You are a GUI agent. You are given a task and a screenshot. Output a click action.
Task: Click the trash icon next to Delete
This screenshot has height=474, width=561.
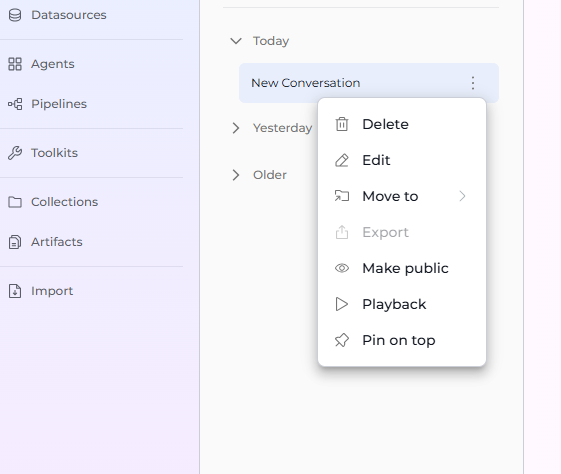click(x=342, y=124)
